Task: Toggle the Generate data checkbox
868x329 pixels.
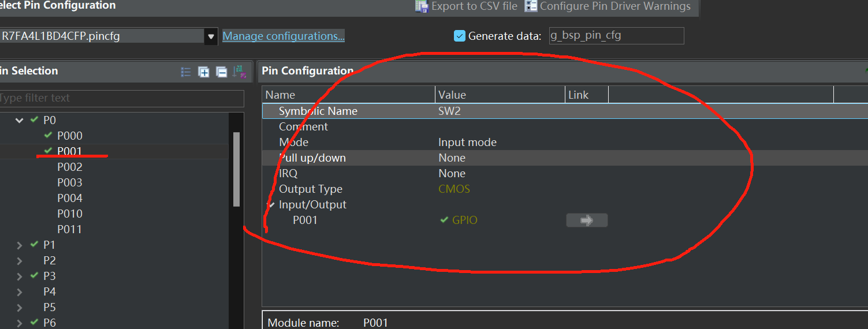Action: (x=460, y=36)
